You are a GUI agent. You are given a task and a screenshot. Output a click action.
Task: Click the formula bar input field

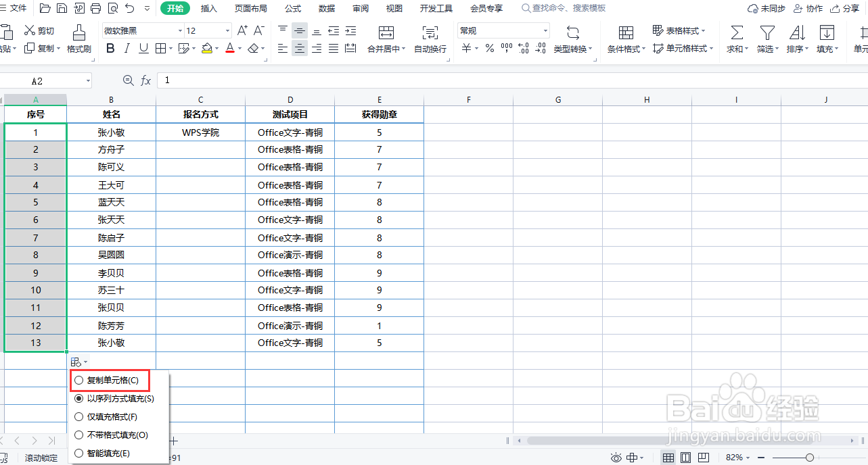[512, 80]
